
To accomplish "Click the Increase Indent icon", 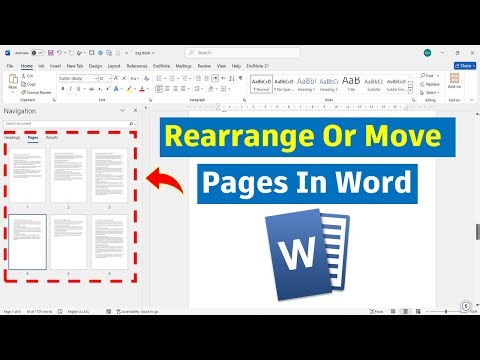I will [x=207, y=78].
